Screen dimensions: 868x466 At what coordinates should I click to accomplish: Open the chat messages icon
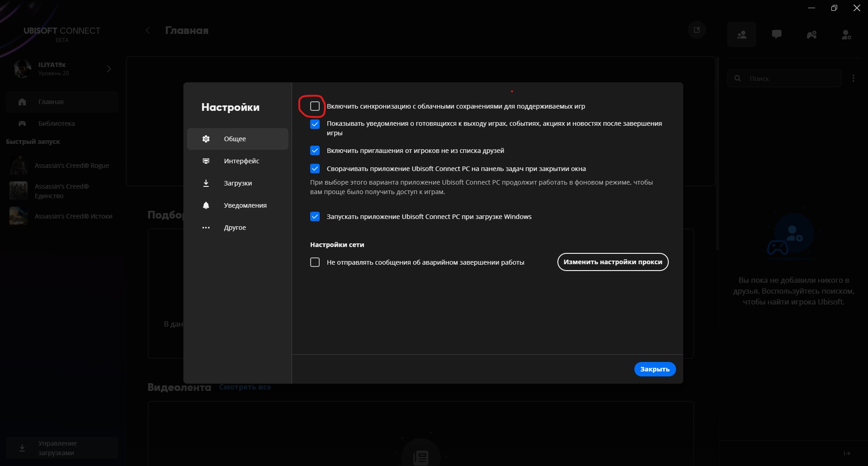777,34
